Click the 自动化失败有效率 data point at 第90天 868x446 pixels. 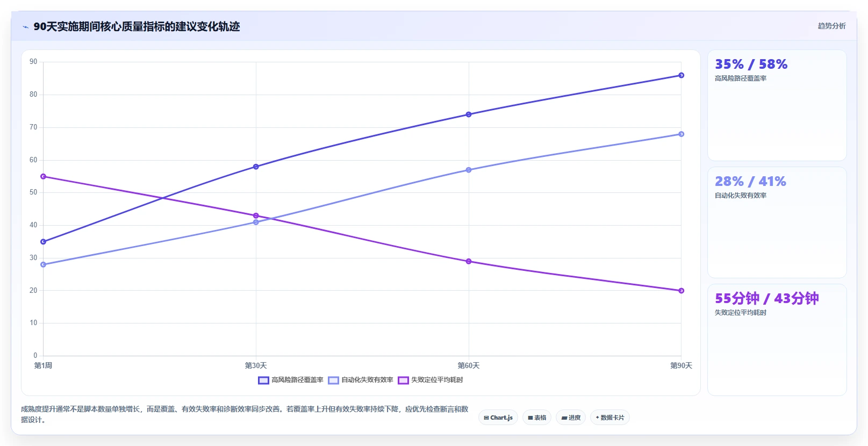pyautogui.click(x=681, y=134)
